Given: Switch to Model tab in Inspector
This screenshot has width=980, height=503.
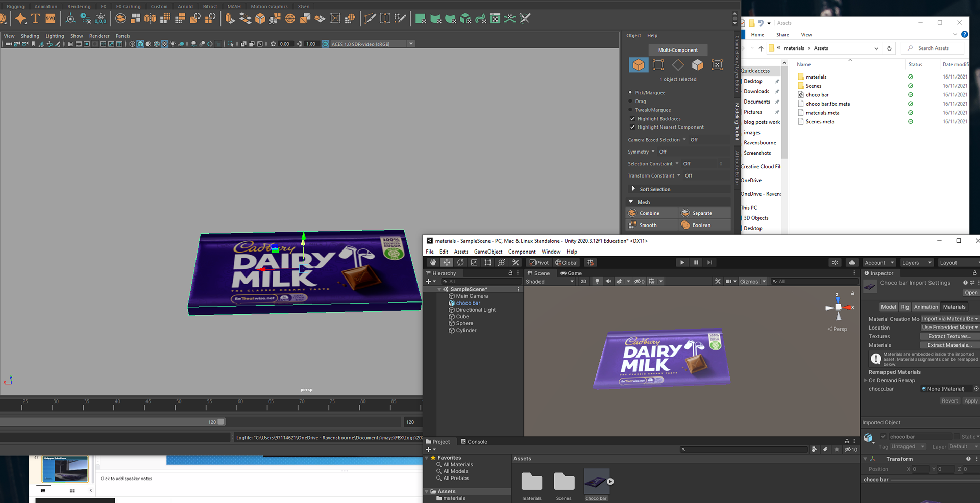Looking at the screenshot, I should (x=888, y=307).
